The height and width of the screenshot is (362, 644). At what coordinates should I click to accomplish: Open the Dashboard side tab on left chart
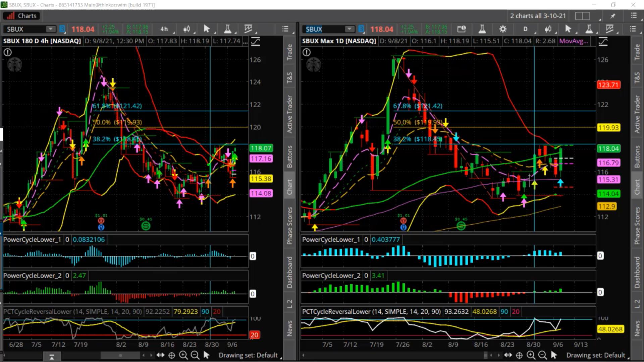[x=289, y=272]
